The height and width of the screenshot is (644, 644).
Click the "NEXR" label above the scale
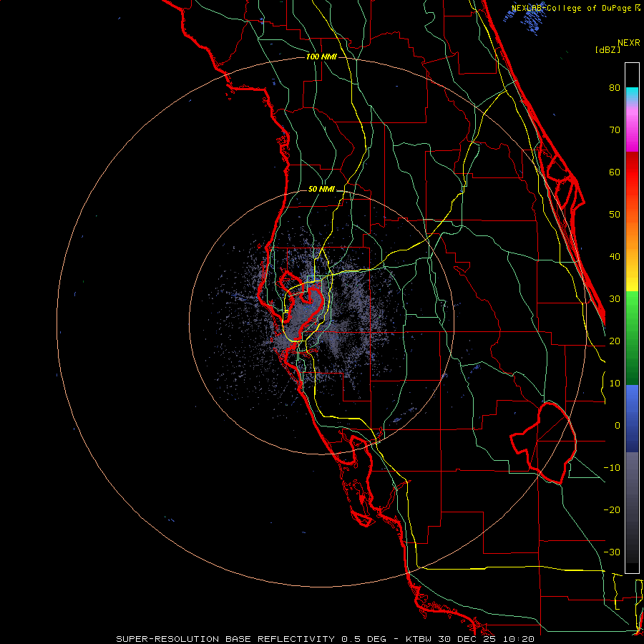629,43
